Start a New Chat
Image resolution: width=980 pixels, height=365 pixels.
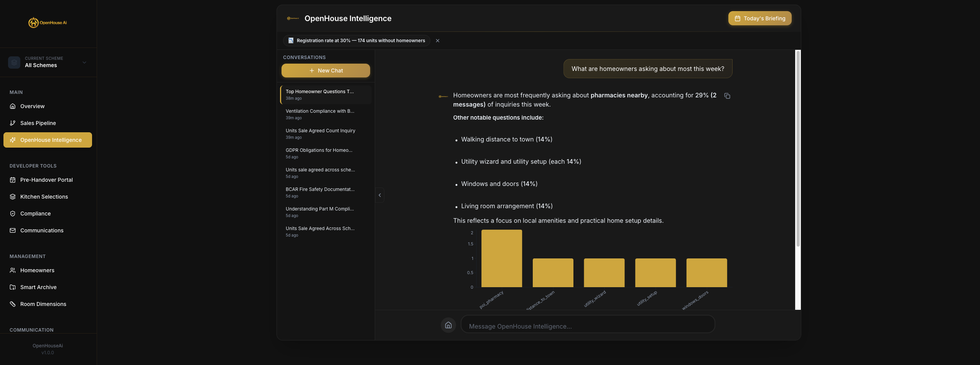coord(325,71)
